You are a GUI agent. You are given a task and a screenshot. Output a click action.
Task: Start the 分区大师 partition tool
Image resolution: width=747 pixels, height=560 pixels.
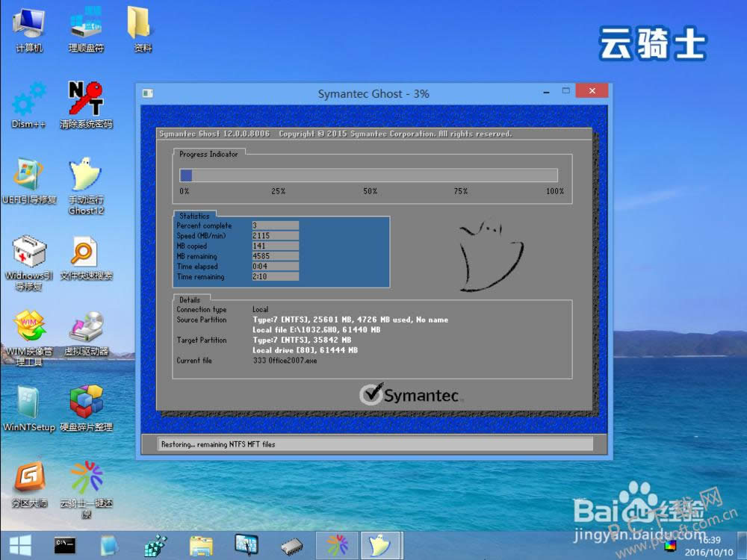[x=28, y=482]
